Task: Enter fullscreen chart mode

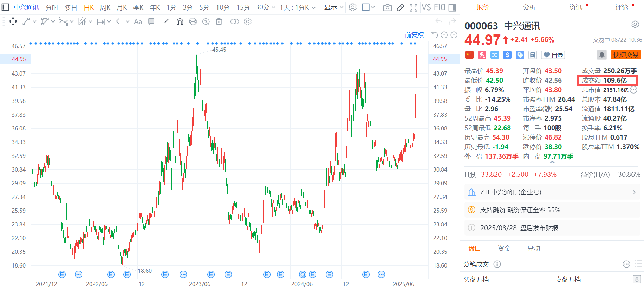Action: [414, 7]
